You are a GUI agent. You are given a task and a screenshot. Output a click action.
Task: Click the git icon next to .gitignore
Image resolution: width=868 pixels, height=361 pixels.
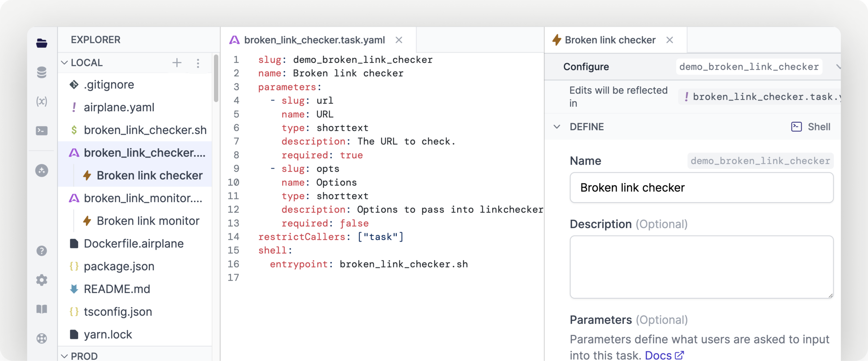tap(74, 84)
